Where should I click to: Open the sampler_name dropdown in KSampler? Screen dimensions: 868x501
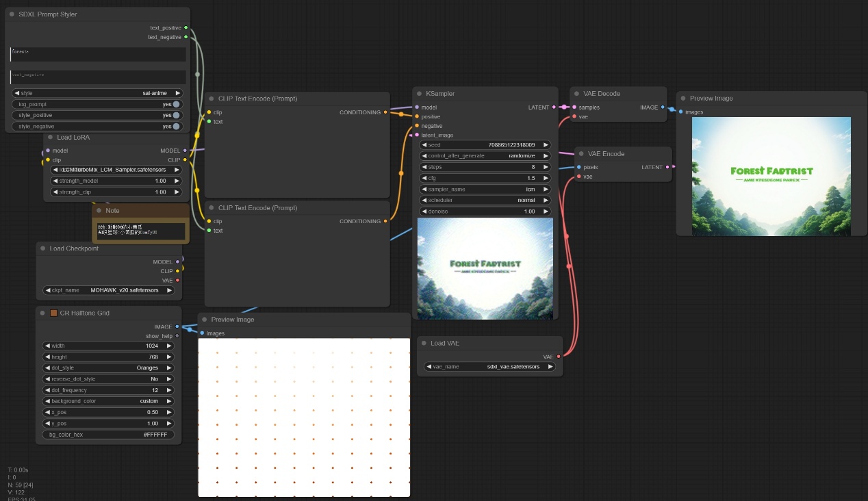click(485, 189)
